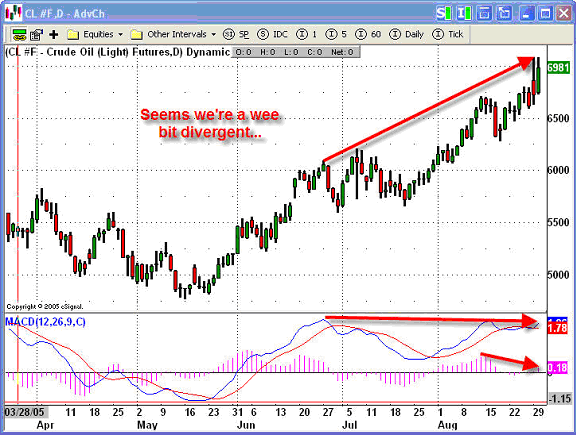Switch to the 1-minute interval
The width and height of the screenshot is (576, 435).
click(307, 34)
